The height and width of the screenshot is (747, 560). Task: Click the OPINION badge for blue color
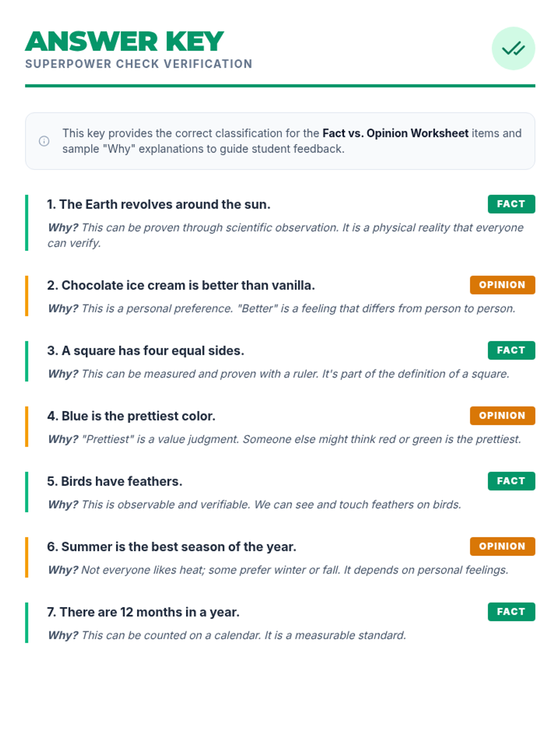pos(502,416)
